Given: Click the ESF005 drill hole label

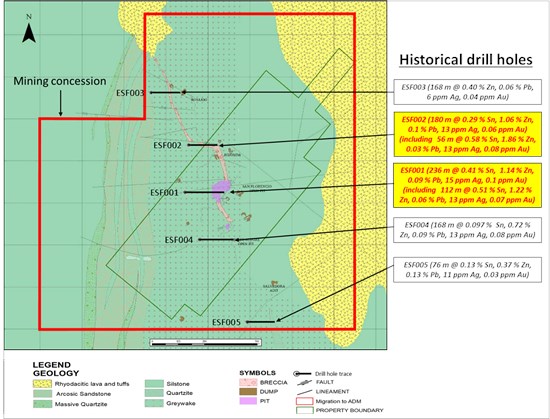Looking at the screenshot, I should point(226,322).
